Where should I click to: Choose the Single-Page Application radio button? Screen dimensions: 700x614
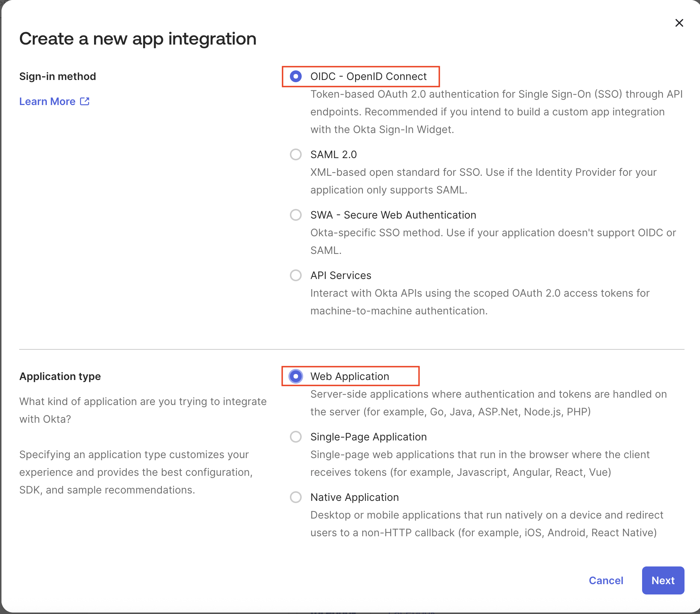(x=296, y=437)
